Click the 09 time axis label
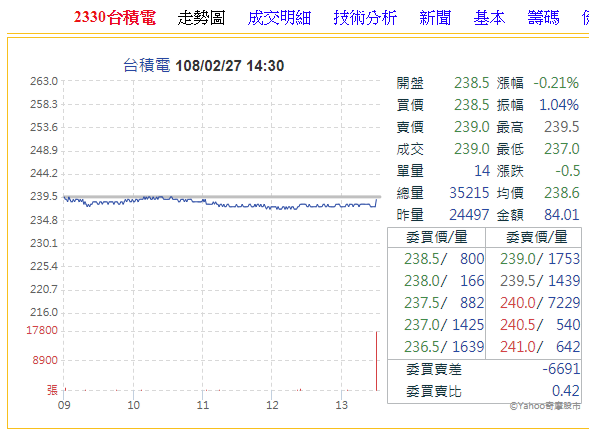This screenshot has width=589, height=436. coord(64,405)
